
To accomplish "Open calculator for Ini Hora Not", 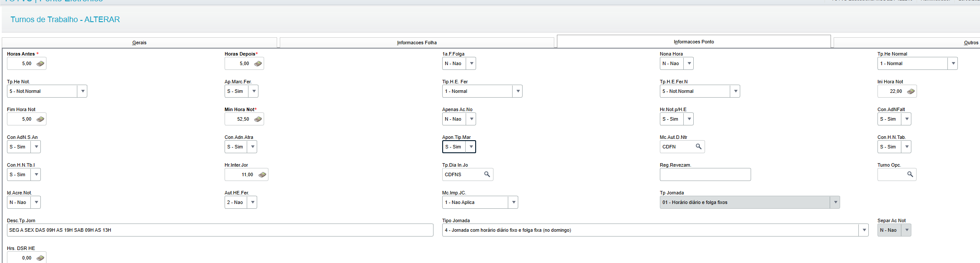I will coord(911,92).
